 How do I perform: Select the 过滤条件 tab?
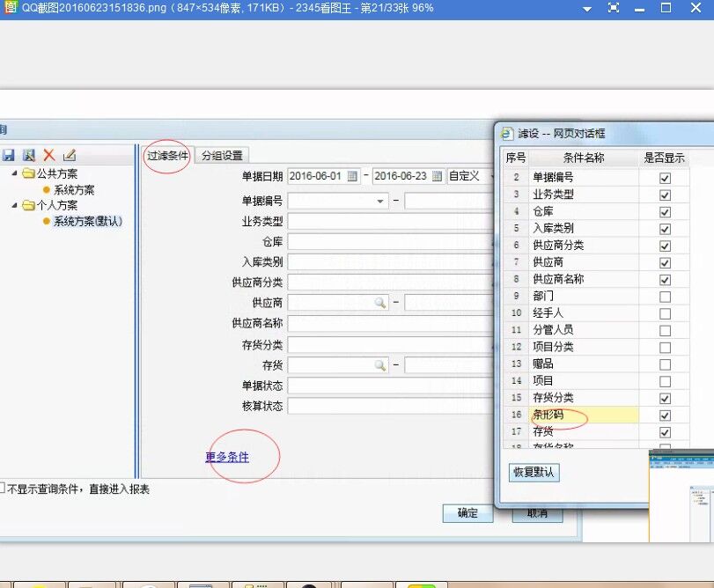point(167,156)
